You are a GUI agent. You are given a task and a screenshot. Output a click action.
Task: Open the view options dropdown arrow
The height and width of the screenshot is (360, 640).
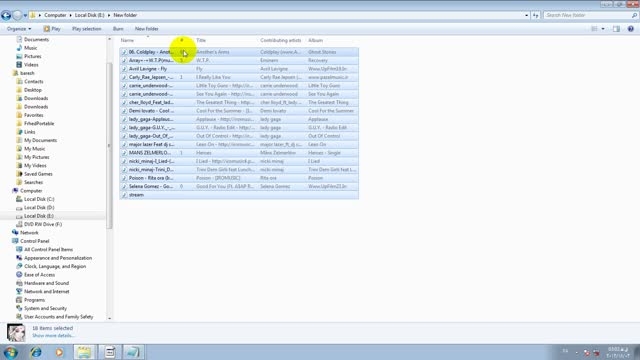click(x=603, y=29)
